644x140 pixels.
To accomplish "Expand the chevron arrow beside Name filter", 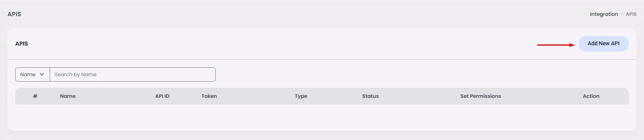I will 42,74.
